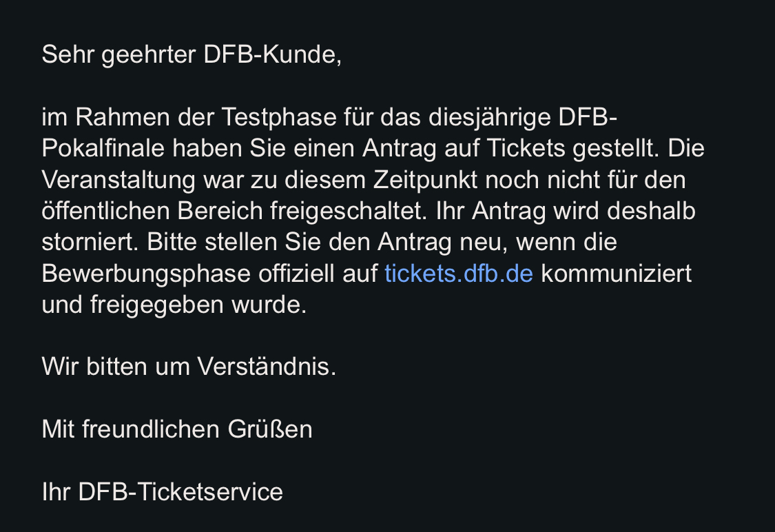Click the phrase 'und freigegeben wurde'
This screenshot has height=532, width=775.
pyautogui.click(x=174, y=305)
